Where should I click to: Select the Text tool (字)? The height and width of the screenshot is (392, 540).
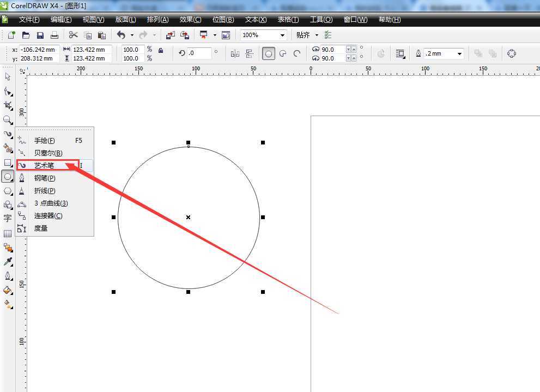pos(8,219)
